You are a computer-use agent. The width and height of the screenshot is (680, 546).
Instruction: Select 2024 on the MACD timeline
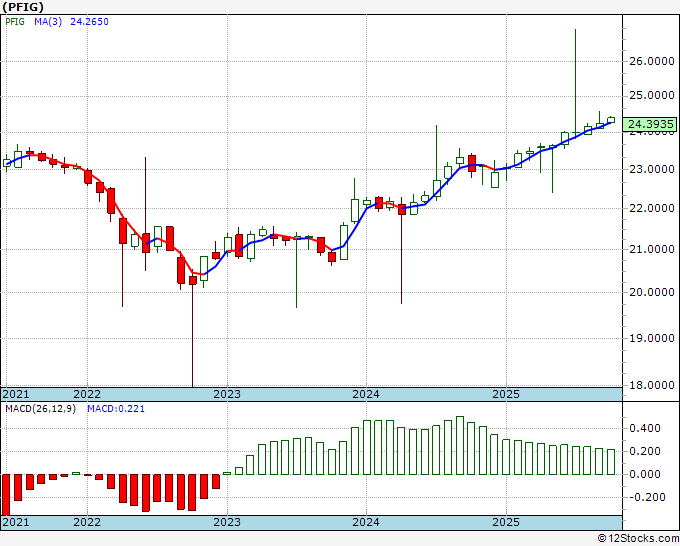click(366, 522)
